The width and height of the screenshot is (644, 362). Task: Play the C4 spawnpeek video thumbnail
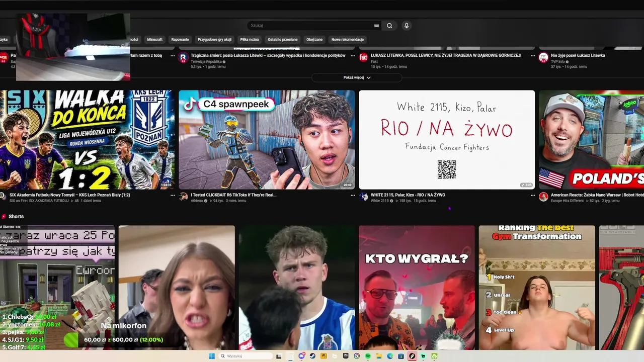tap(267, 140)
